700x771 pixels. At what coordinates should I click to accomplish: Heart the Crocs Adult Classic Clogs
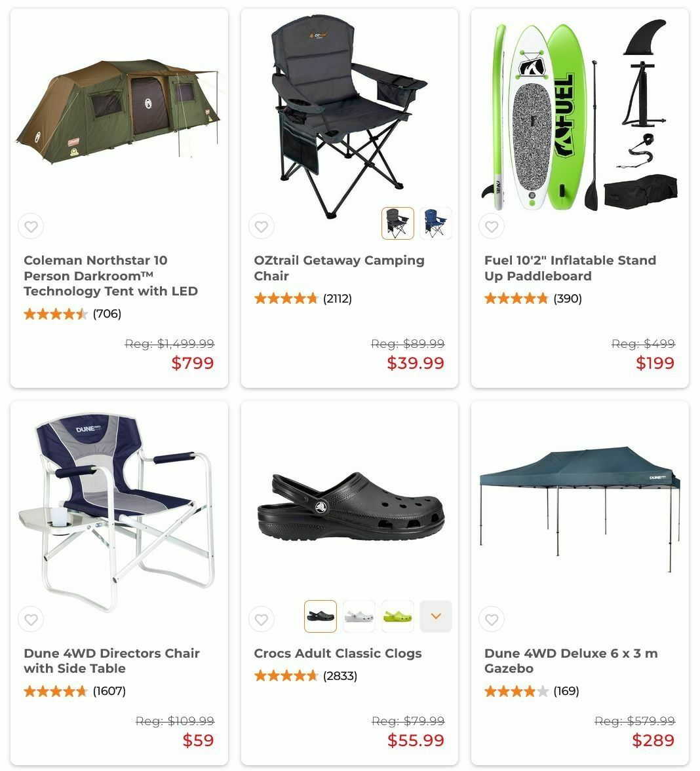pos(262,620)
